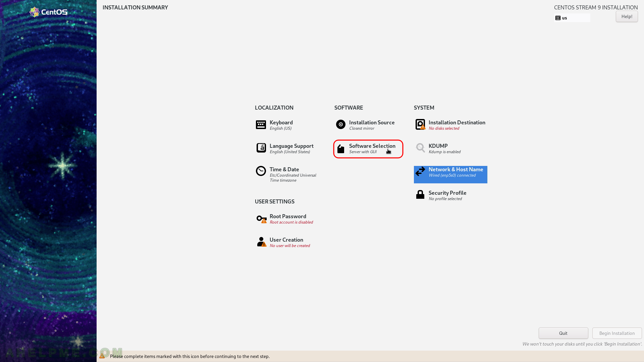
Task: Quit the installer
Action: 563,333
